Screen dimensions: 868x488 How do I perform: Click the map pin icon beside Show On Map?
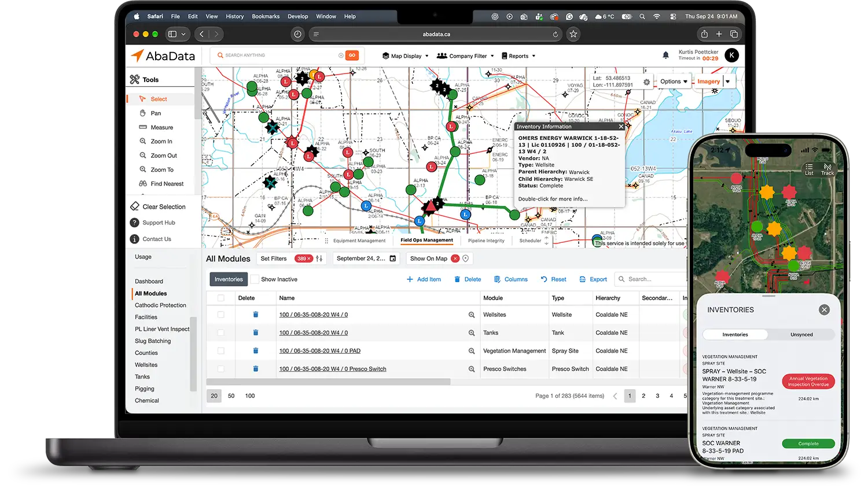pos(466,258)
